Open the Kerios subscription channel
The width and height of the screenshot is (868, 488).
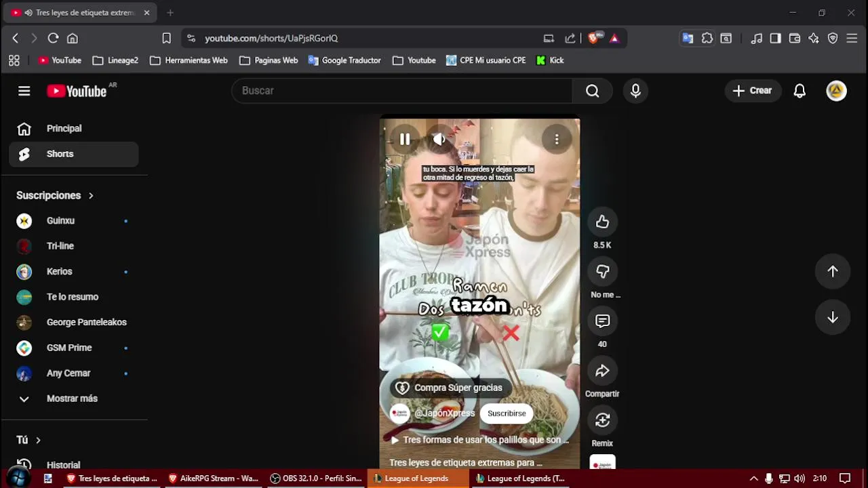(74, 272)
